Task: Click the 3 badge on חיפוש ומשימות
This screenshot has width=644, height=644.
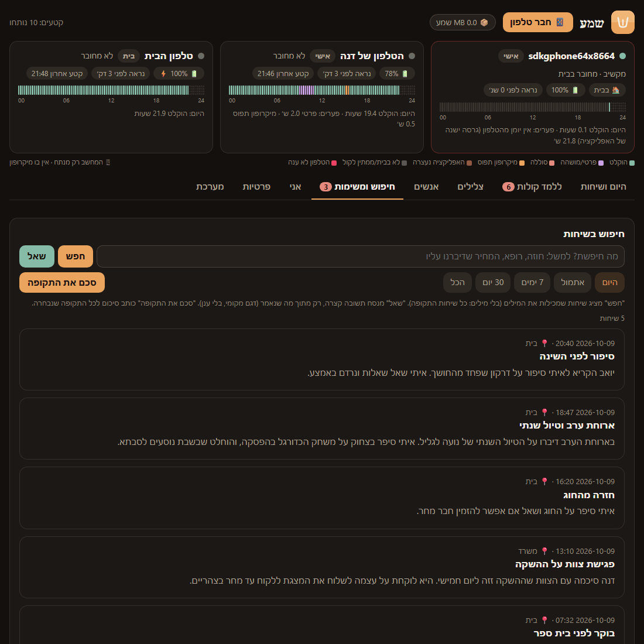Action: click(x=326, y=187)
